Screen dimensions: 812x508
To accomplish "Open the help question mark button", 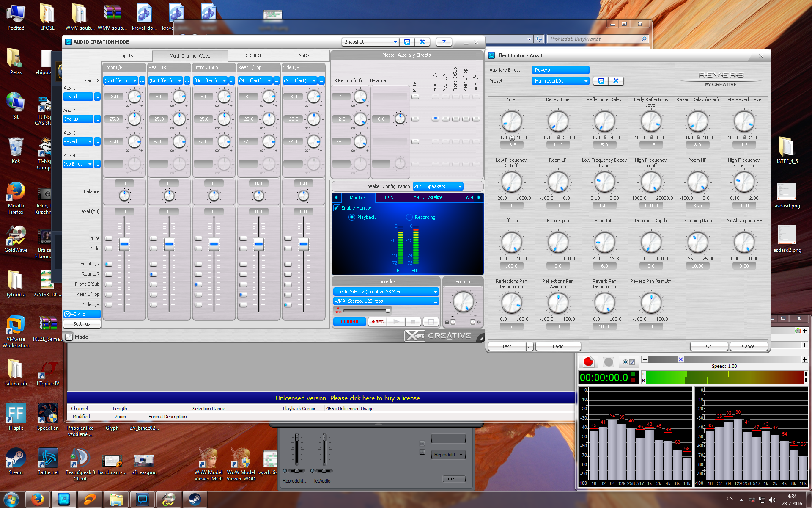I will [x=444, y=42].
